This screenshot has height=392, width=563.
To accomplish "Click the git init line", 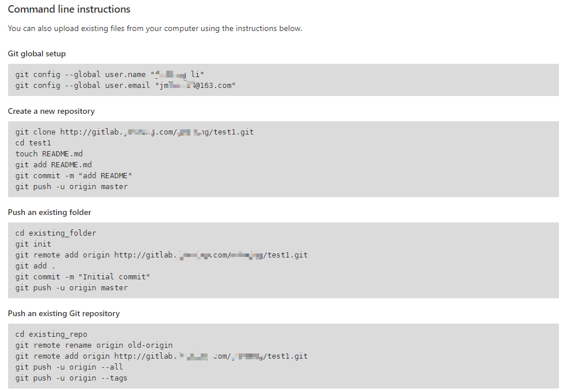I will (x=33, y=244).
